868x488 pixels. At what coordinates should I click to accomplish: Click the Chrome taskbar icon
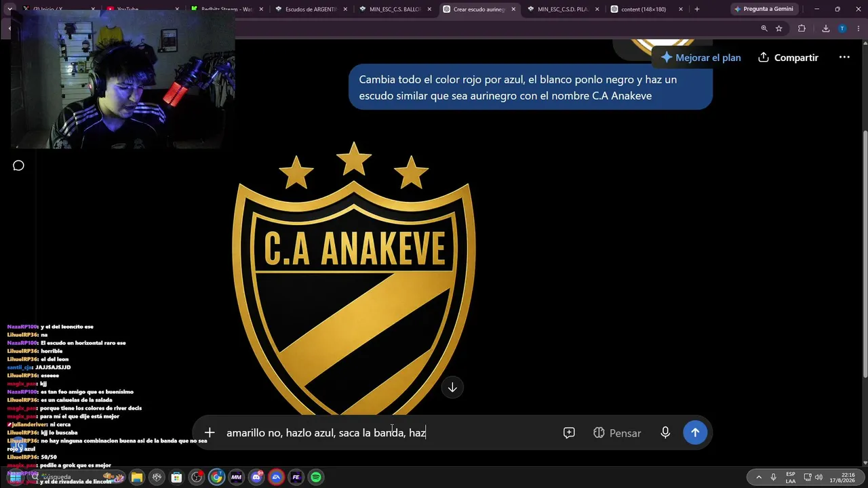point(216,477)
